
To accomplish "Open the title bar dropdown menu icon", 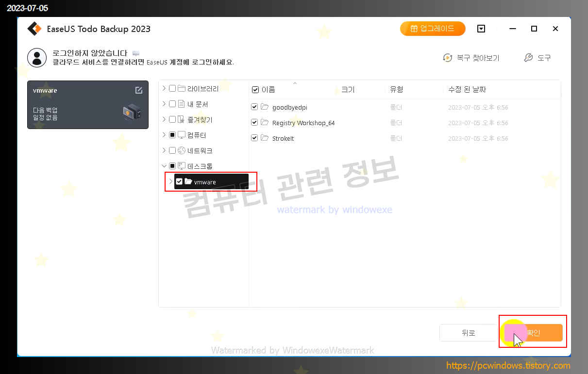I will pyautogui.click(x=481, y=29).
